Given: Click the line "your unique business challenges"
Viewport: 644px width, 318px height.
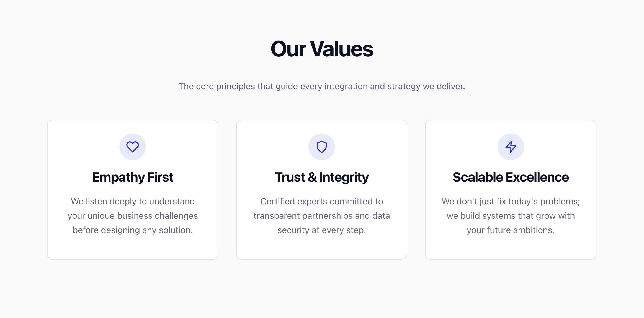Looking at the screenshot, I should [x=133, y=216].
